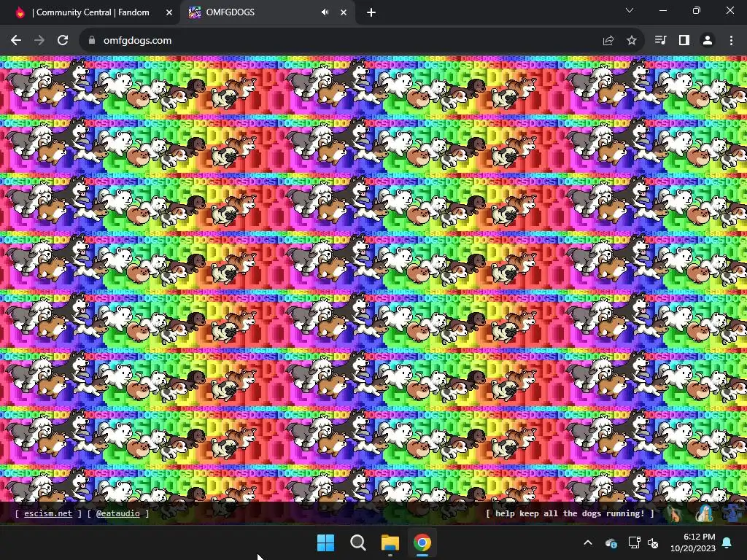Click the dark blue dog footer icon
Screen dimensions: 747x560
[x=733, y=513]
